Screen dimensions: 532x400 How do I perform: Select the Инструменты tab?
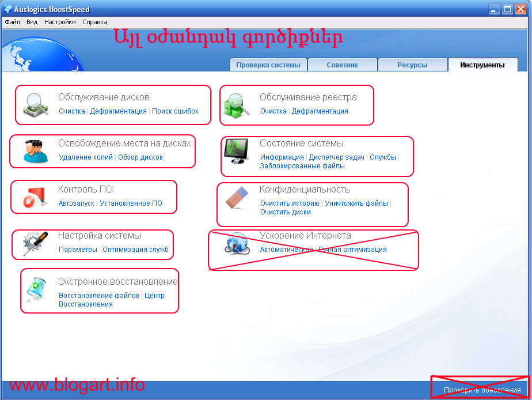[x=482, y=65]
